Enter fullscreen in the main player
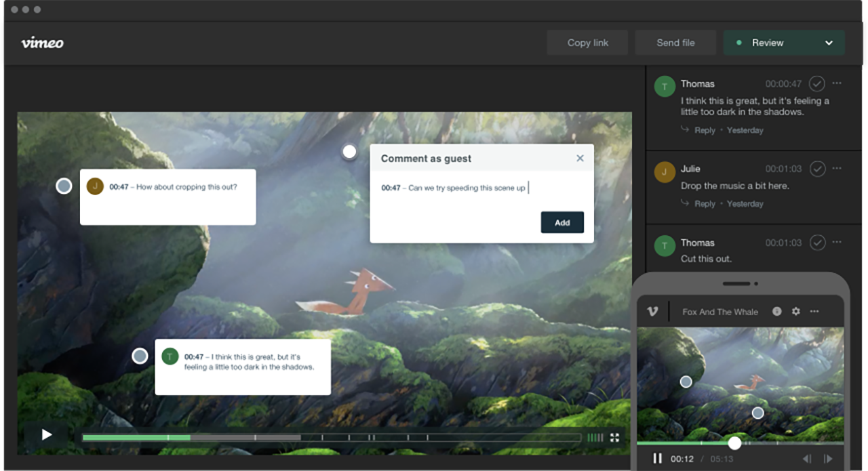The height and width of the screenshot is (471, 868). tap(615, 438)
